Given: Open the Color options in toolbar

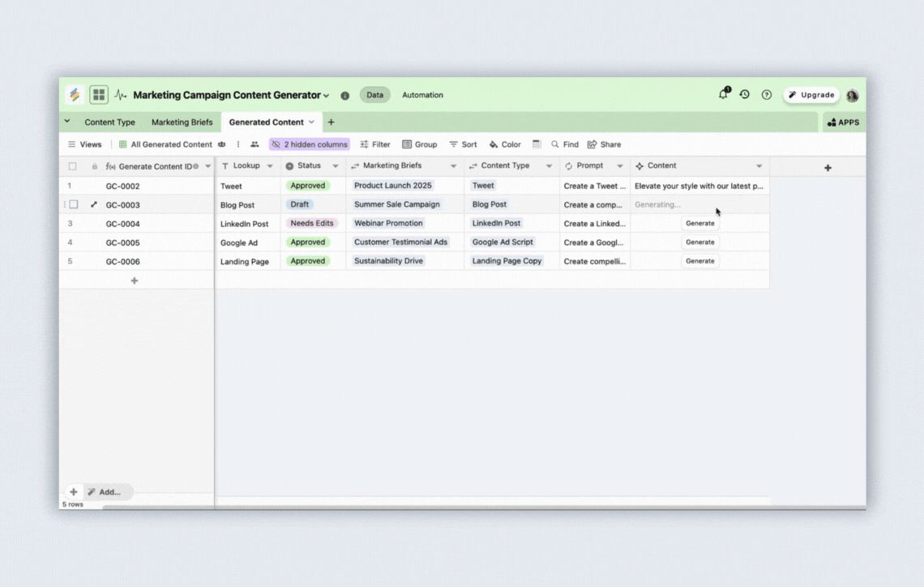Looking at the screenshot, I should point(505,144).
